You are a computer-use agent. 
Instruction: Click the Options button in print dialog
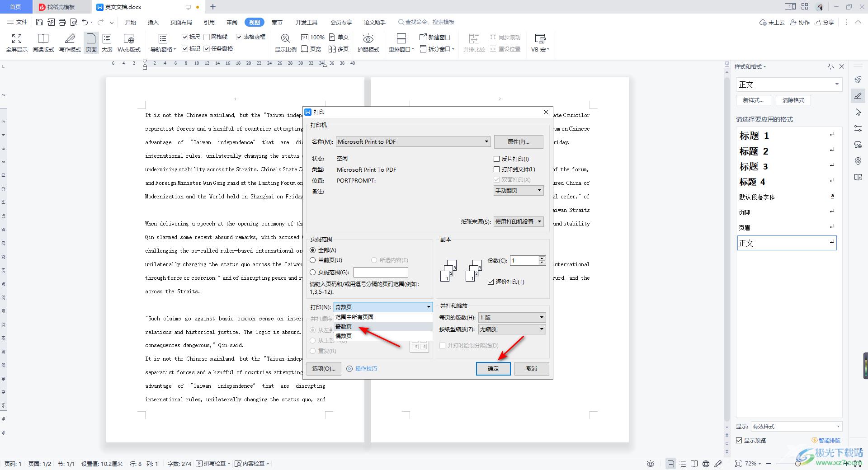click(x=324, y=369)
